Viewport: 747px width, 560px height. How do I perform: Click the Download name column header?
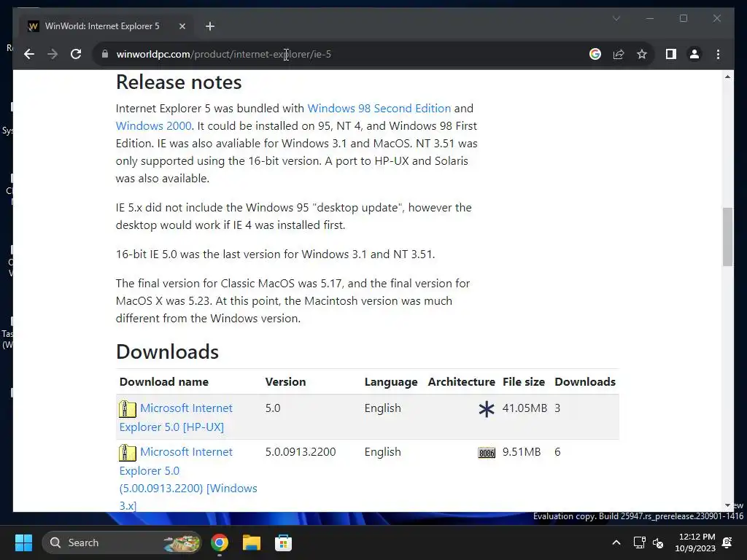pyautogui.click(x=164, y=382)
